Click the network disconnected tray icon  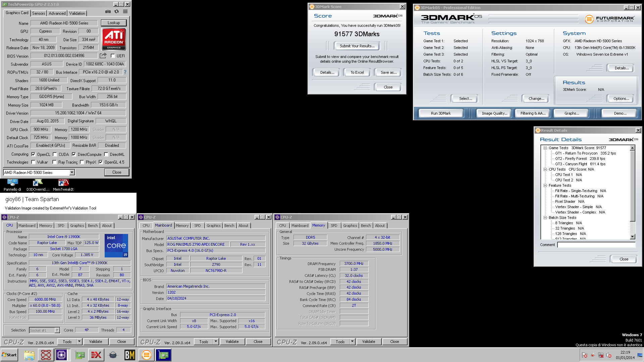(x=601, y=355)
